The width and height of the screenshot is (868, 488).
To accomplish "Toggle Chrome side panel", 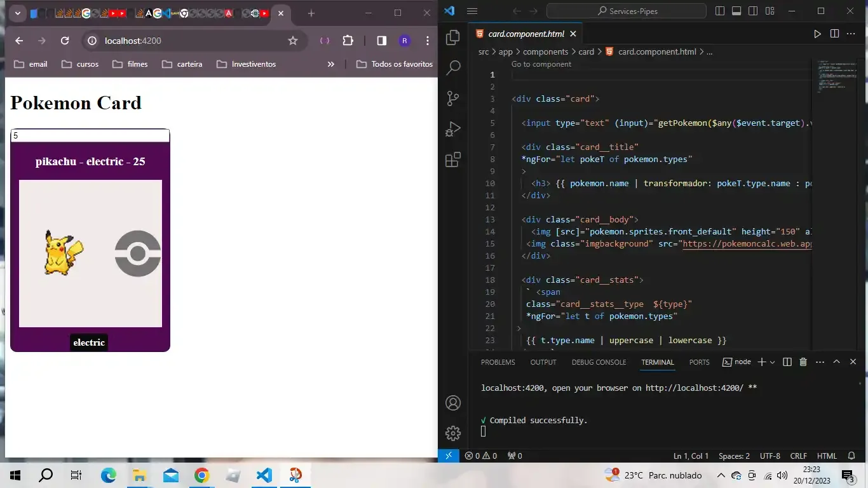I will coord(381,41).
